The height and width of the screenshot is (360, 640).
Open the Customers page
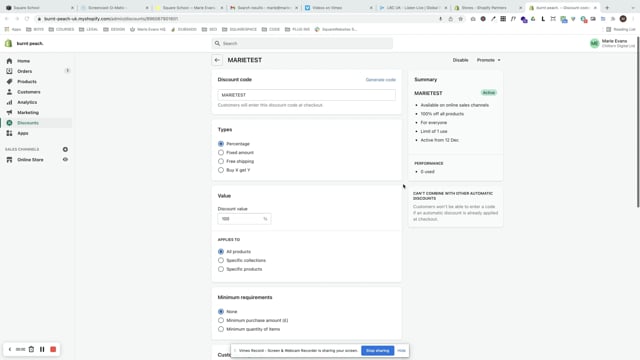29,92
